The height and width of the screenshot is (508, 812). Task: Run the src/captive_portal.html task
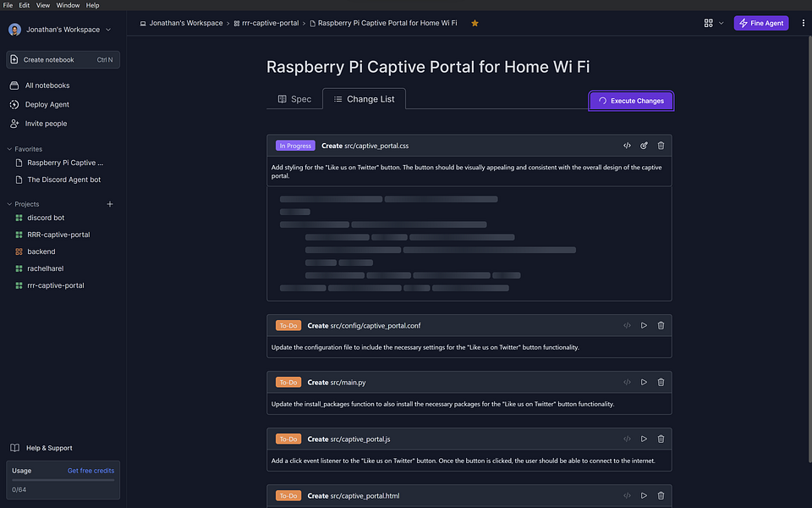[644, 495]
